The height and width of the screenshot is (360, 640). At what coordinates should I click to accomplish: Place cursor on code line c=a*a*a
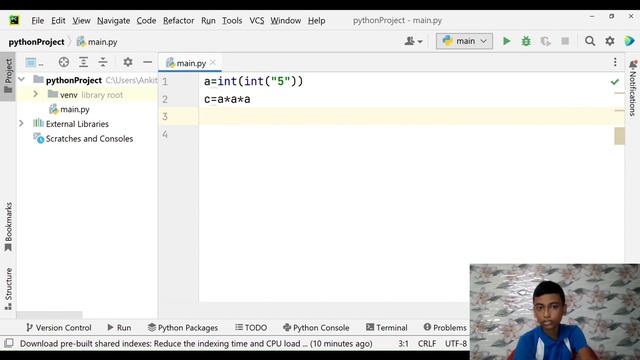[x=227, y=99]
